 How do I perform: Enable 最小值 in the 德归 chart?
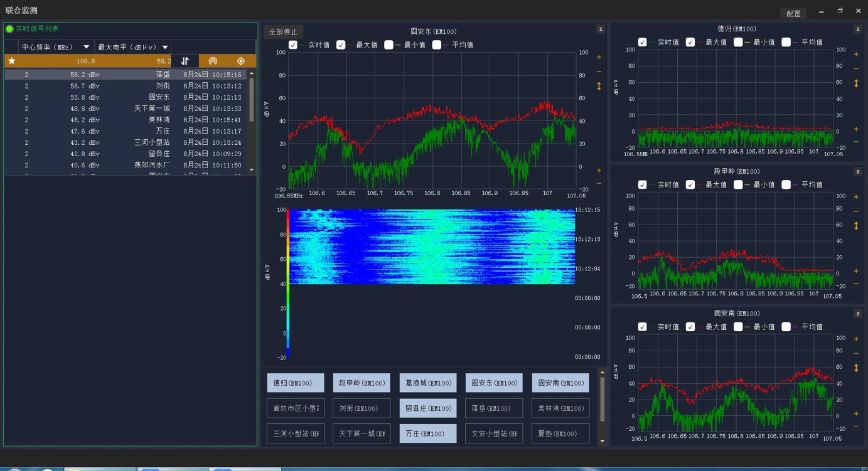point(738,42)
